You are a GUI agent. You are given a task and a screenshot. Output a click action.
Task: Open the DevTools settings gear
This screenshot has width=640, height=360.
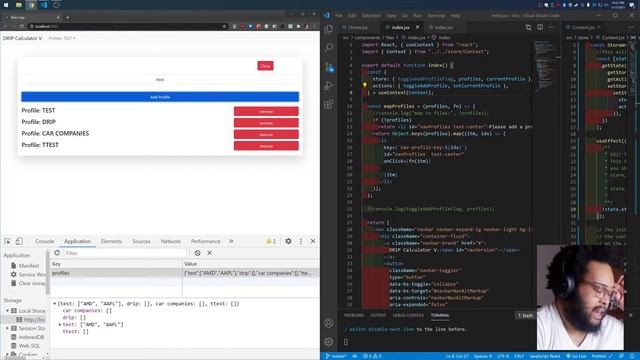click(288, 241)
